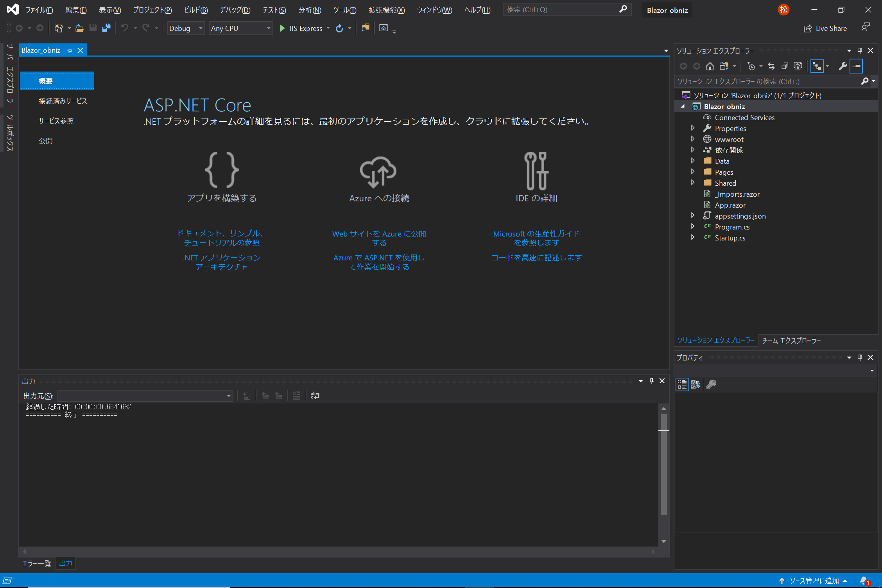Start the app with the green IIS Express play icon

(282, 28)
